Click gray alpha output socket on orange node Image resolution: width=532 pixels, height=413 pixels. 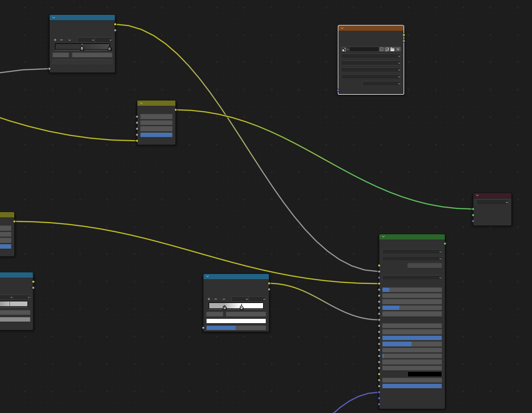(x=404, y=41)
